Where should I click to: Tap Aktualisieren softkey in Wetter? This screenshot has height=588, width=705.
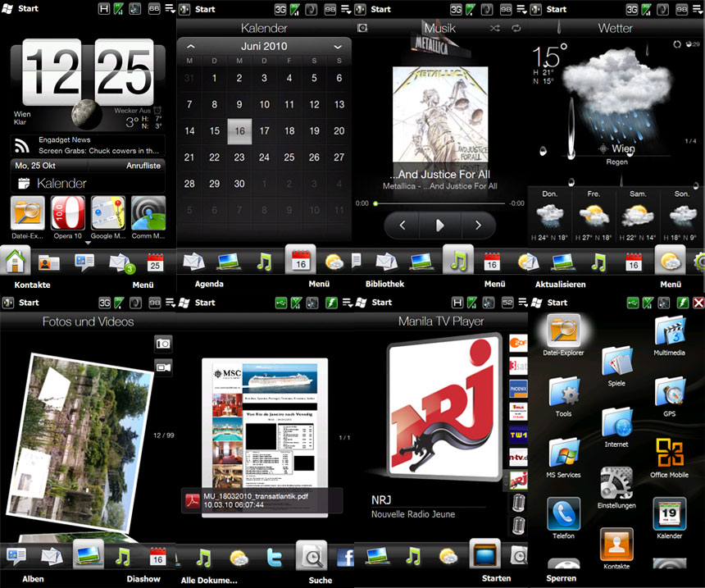[560, 285]
